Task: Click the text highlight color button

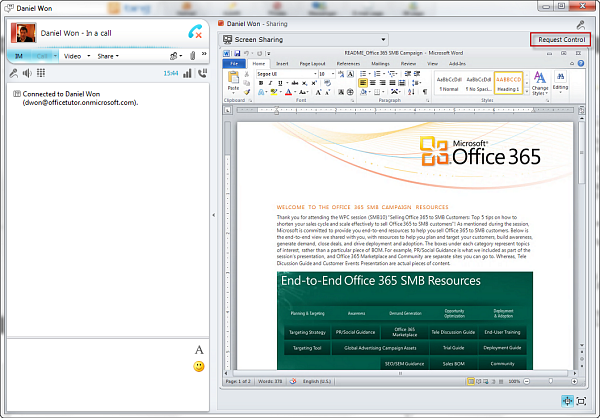Action: 274,92
